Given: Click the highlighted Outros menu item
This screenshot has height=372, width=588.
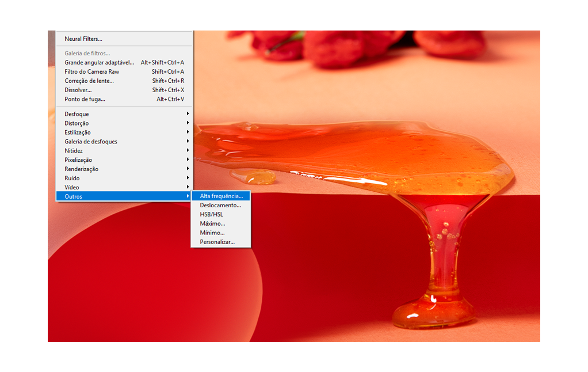Looking at the screenshot, I should [124, 196].
